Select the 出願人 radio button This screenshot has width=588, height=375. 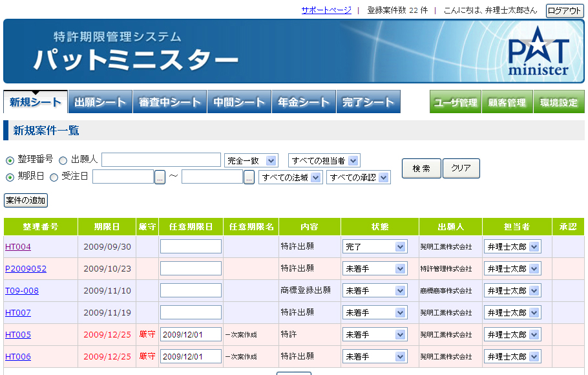tap(63, 160)
